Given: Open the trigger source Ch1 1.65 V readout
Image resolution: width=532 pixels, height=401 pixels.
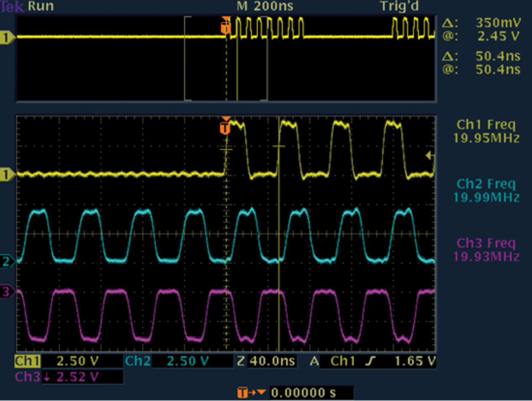Looking at the screenshot, I should [378, 361].
